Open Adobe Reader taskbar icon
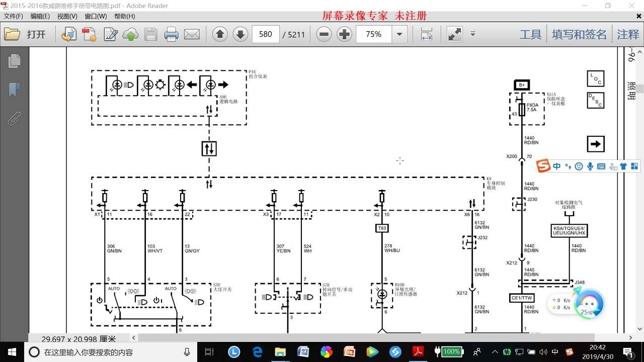644x362 pixels. tap(419, 352)
